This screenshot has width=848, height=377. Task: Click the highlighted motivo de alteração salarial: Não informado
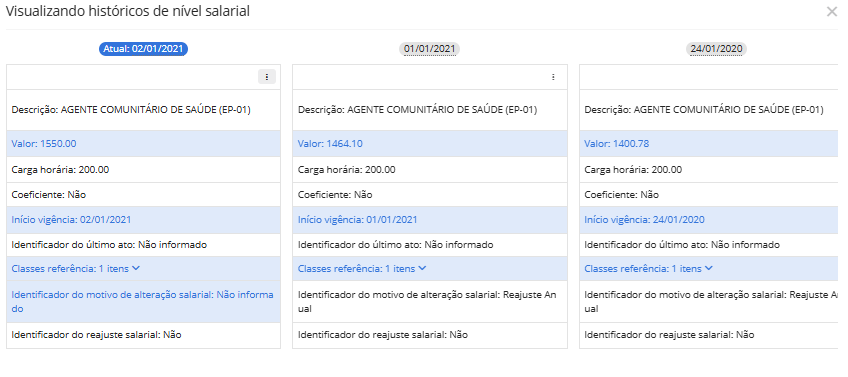(x=143, y=302)
